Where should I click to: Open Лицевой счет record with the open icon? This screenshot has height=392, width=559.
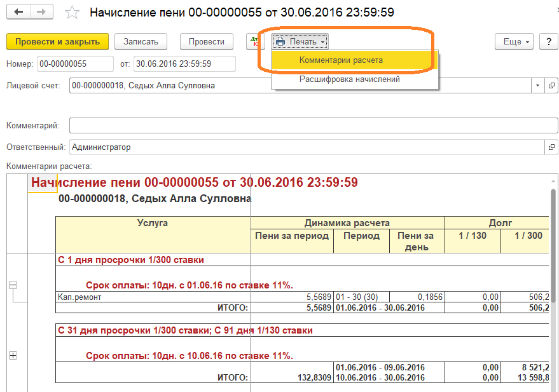tap(551, 85)
